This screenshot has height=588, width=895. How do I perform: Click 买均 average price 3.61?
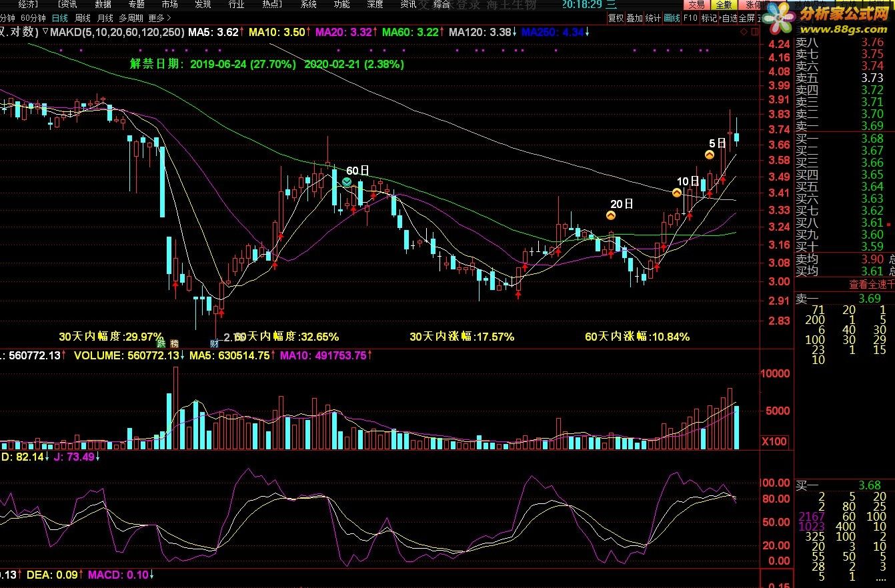coord(840,271)
